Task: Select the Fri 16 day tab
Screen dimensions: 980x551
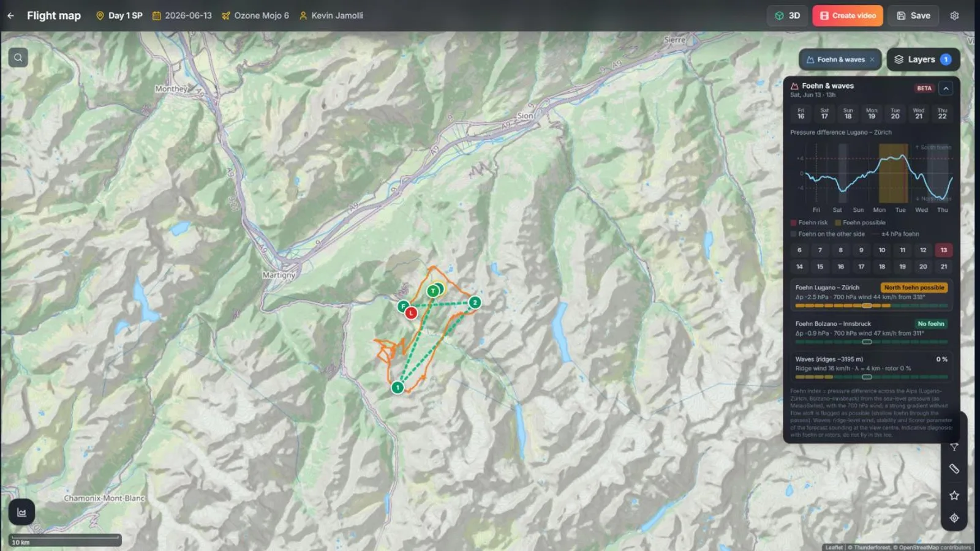Action: click(x=801, y=114)
